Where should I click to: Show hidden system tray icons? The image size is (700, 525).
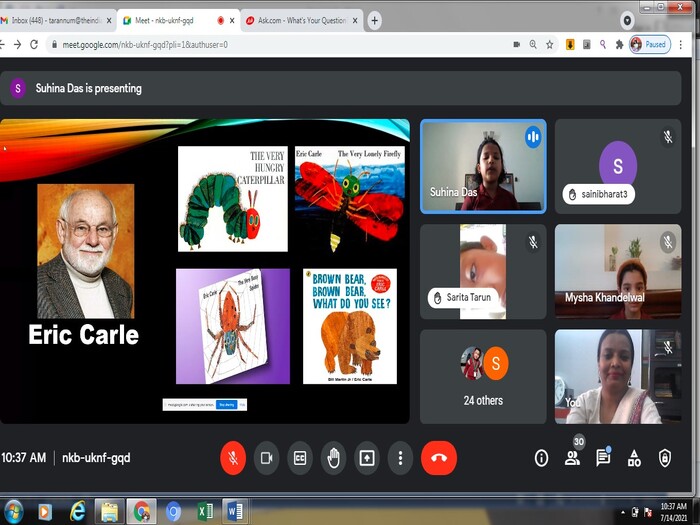click(x=623, y=513)
